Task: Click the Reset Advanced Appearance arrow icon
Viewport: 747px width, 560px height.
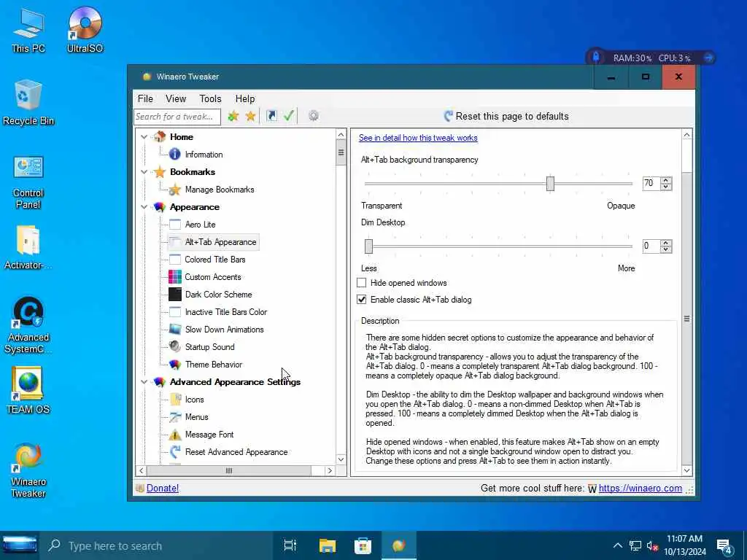Action: pyautogui.click(x=175, y=451)
